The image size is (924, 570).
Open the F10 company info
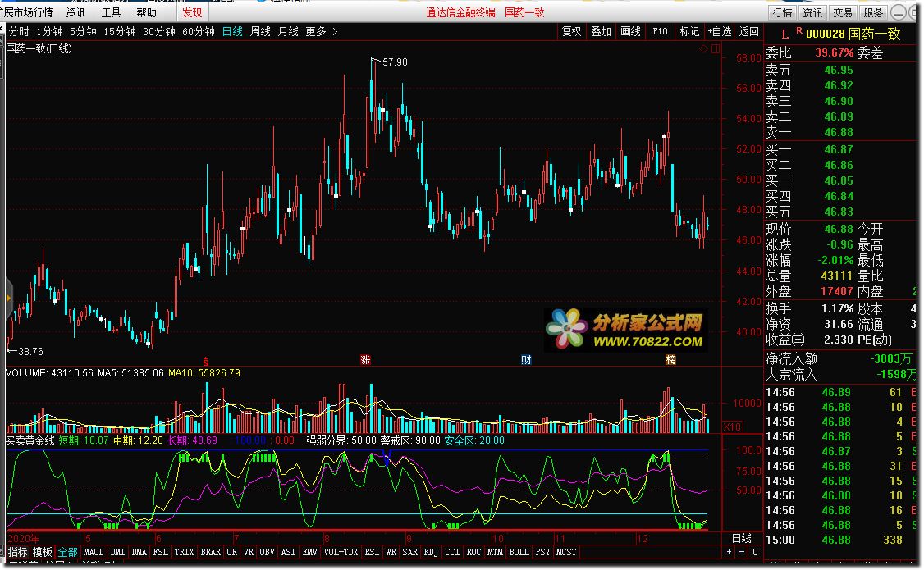[660, 32]
